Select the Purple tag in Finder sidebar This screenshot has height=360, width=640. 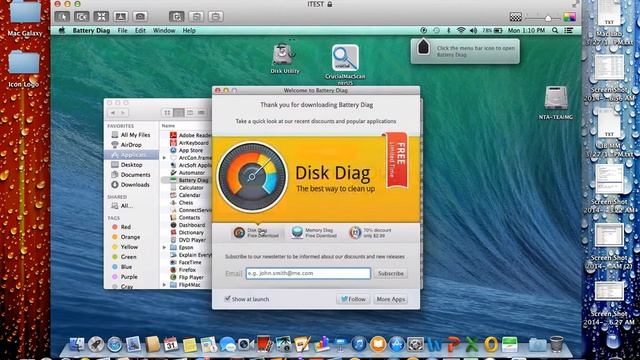(x=131, y=276)
